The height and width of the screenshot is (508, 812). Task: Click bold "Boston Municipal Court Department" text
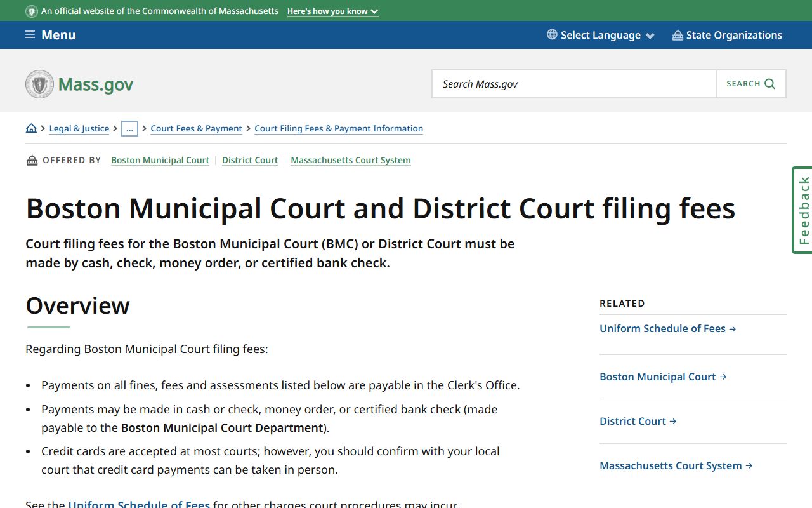[x=222, y=427]
